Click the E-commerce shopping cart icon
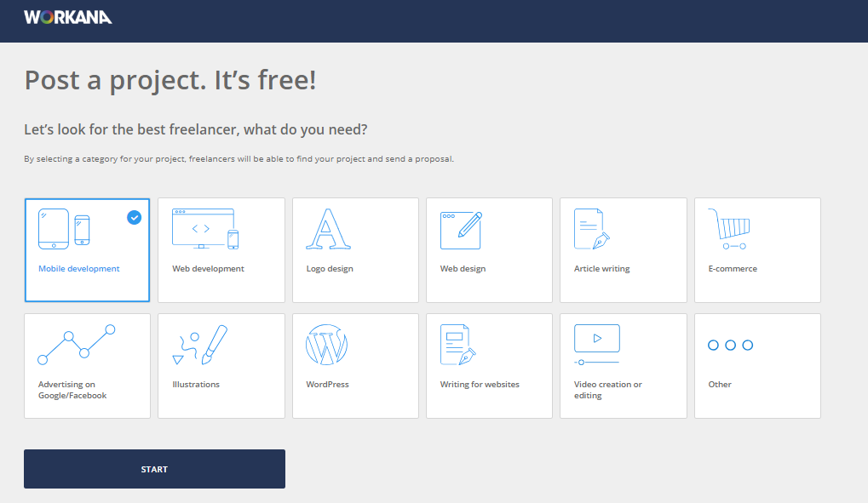Screen dimensions: 868x503 [x=728, y=229]
